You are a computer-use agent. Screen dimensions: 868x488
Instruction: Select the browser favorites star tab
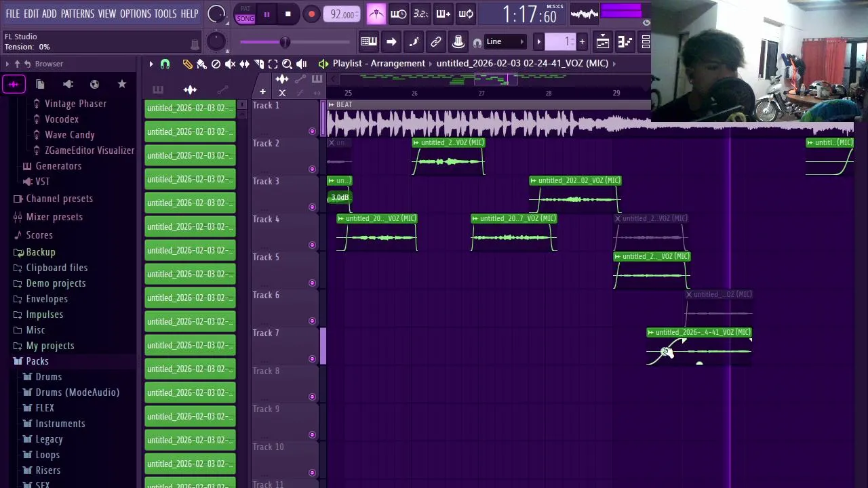point(122,84)
